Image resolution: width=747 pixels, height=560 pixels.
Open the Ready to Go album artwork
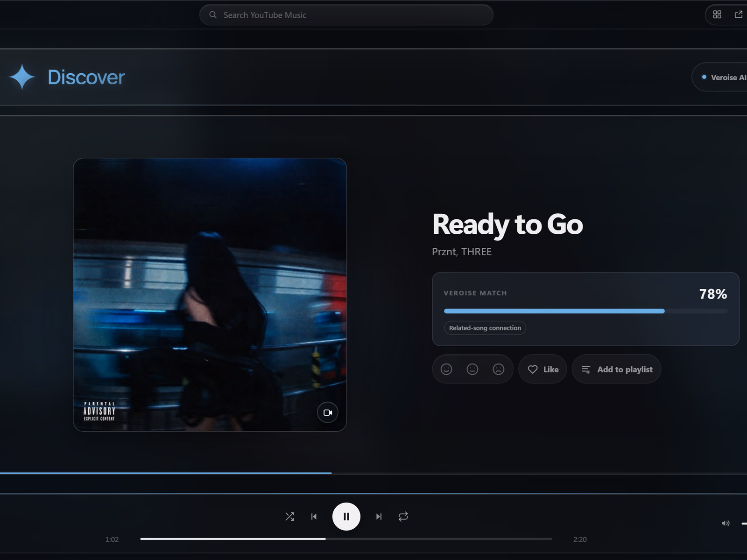210,294
